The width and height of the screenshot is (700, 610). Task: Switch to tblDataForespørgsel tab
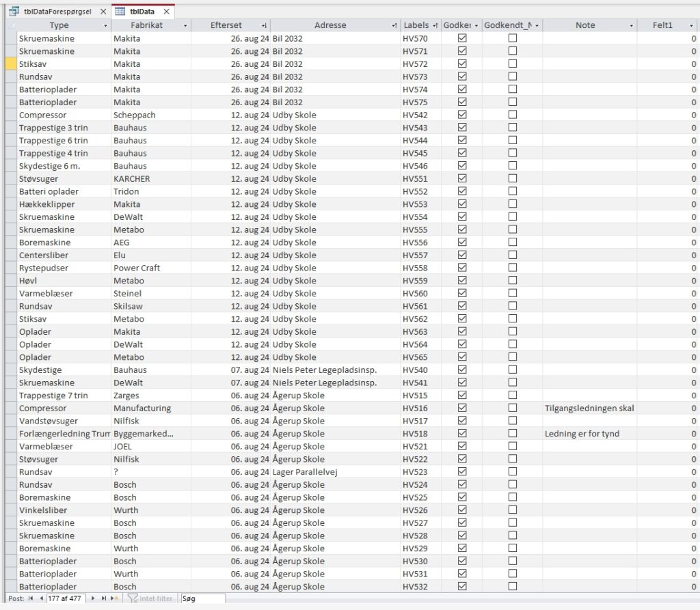(x=57, y=12)
